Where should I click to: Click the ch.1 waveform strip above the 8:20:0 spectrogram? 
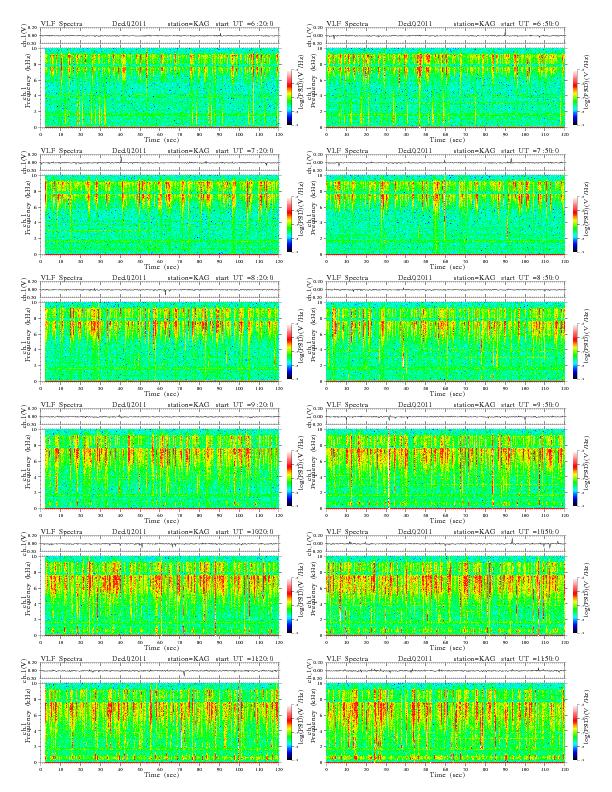click(x=160, y=290)
